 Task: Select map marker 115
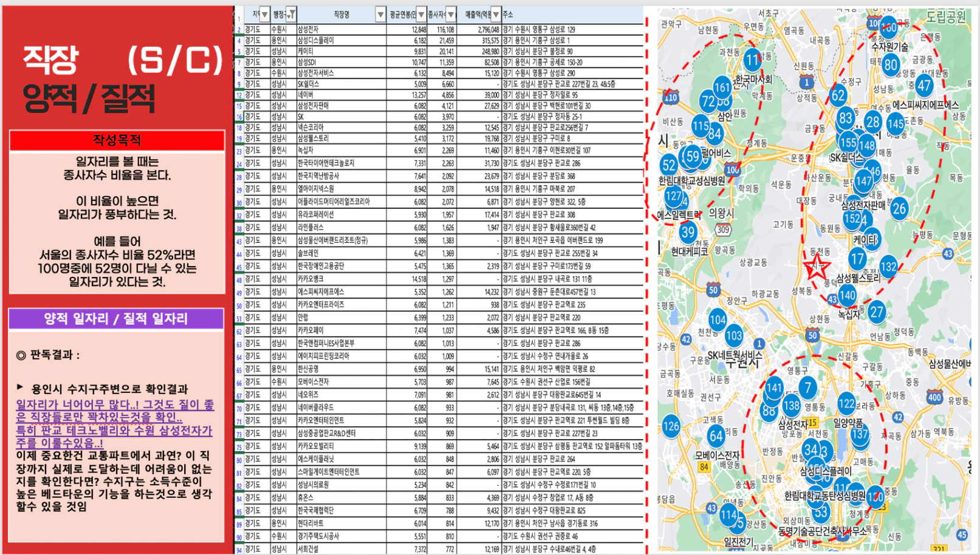pos(701,126)
